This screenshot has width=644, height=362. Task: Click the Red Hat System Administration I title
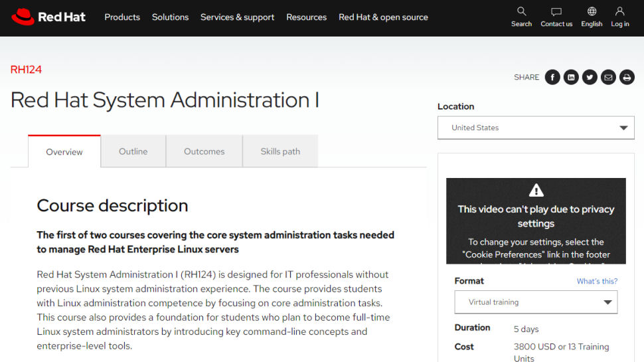[165, 100]
